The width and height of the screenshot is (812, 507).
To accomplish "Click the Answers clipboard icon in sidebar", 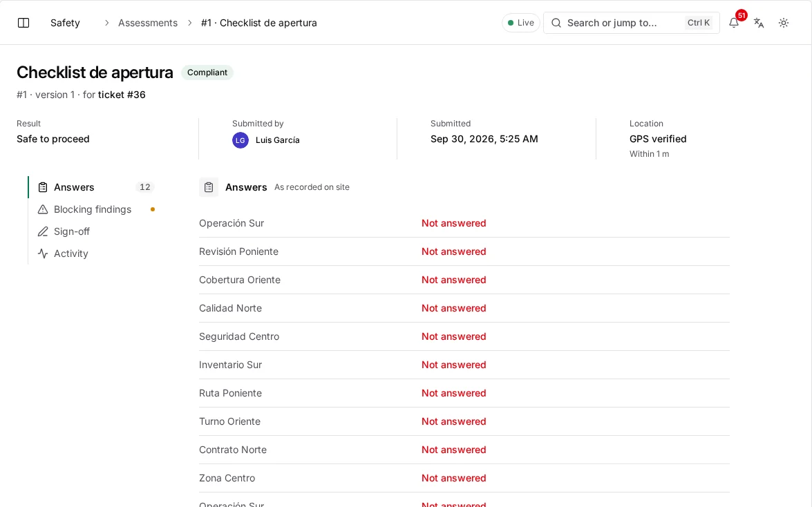I will 43,187.
